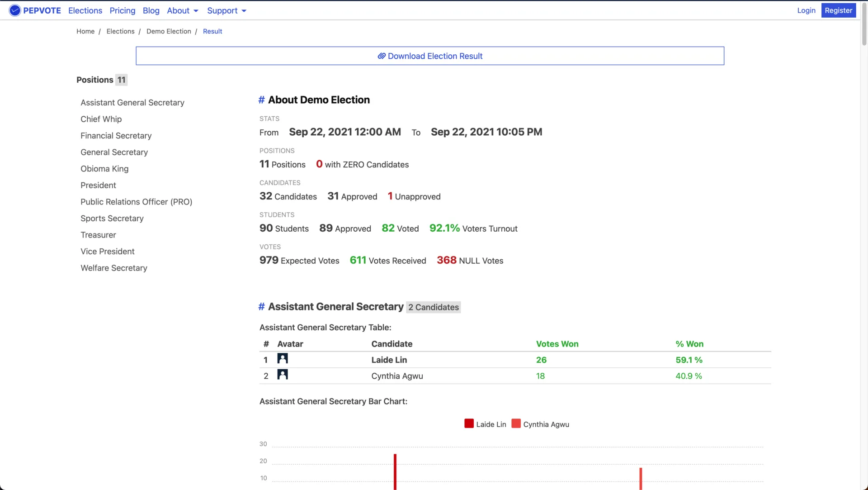Jump to Financial Secretary position
The height and width of the screenshot is (490, 868).
tap(116, 136)
